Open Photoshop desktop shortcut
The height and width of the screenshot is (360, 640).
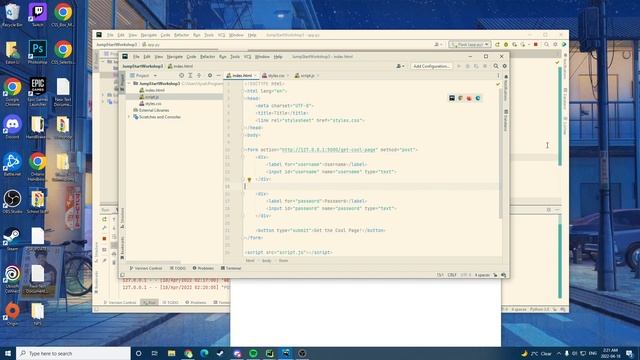click(38, 52)
